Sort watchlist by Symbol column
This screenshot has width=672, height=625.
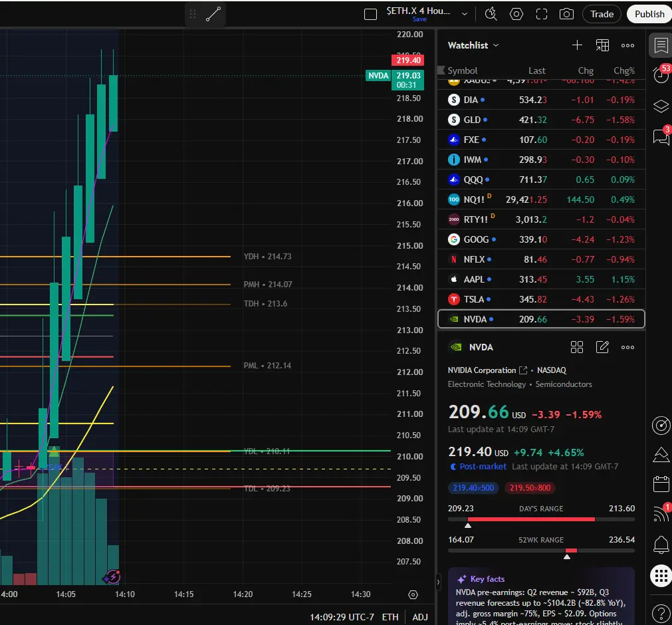[x=462, y=70]
